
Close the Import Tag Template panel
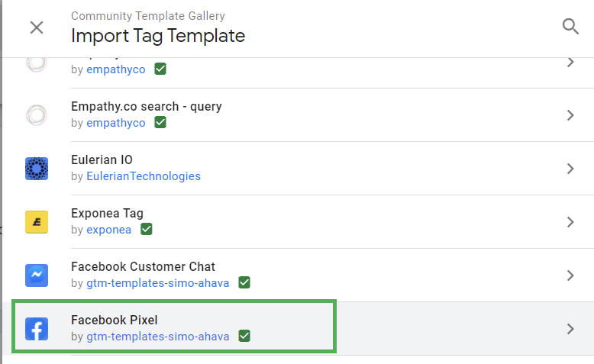pos(37,27)
